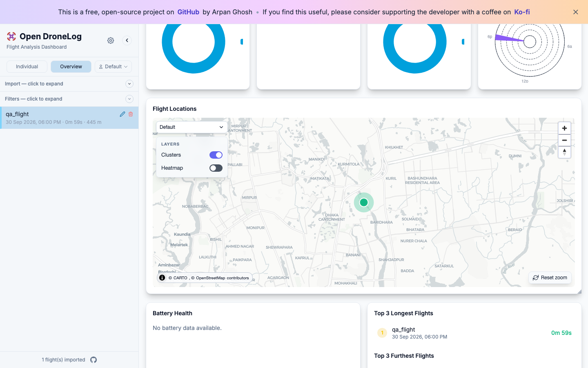Enable the Heatmap layer switch
The image size is (588, 368).
pyautogui.click(x=216, y=168)
